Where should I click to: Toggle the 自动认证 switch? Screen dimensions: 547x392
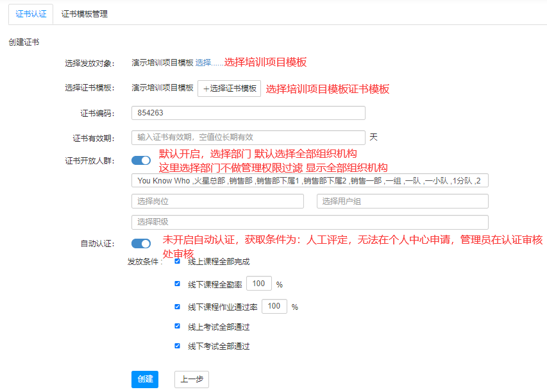tap(141, 244)
